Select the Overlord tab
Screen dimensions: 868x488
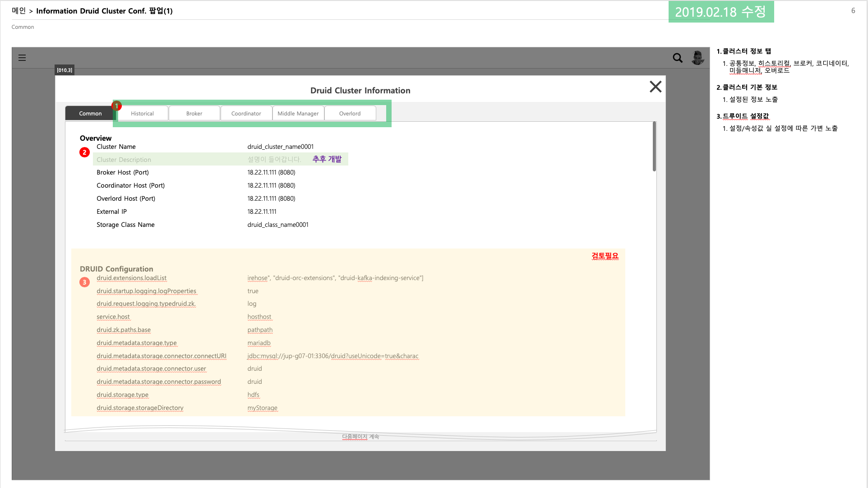[x=350, y=113]
